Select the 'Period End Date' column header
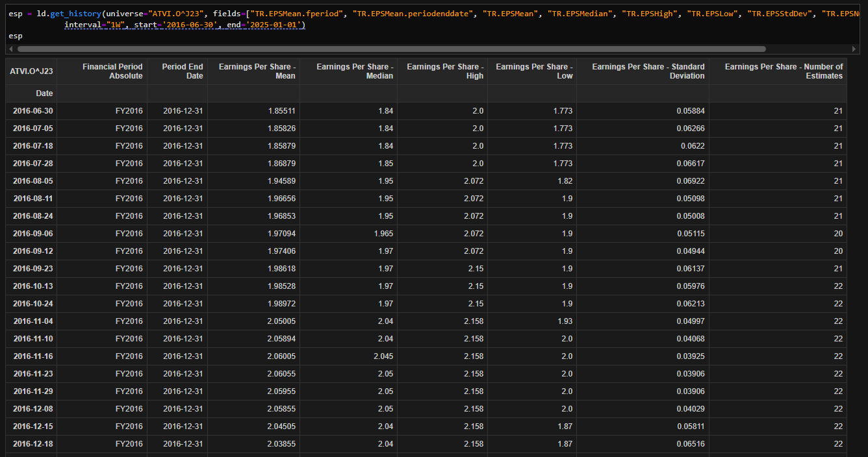Screen dimensions: 868x457 coord(183,71)
